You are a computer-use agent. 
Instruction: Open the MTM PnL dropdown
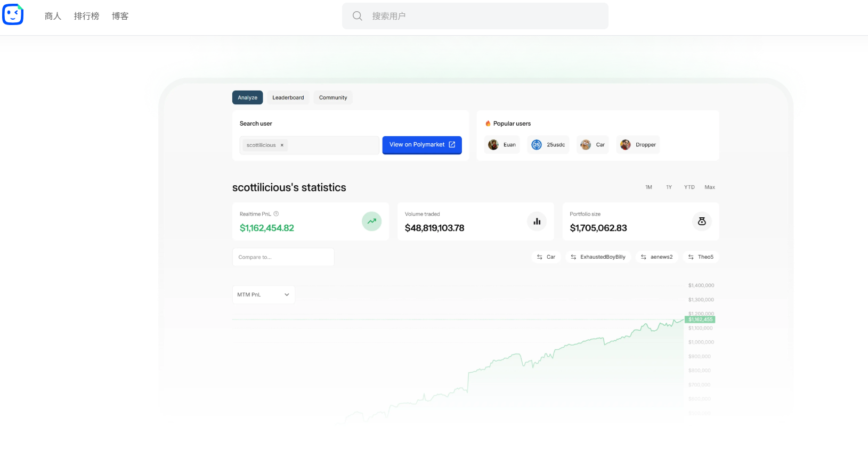pos(263,294)
